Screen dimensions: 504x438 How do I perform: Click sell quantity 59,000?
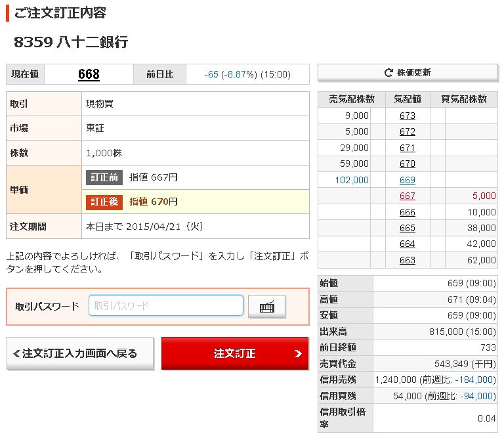(x=354, y=164)
